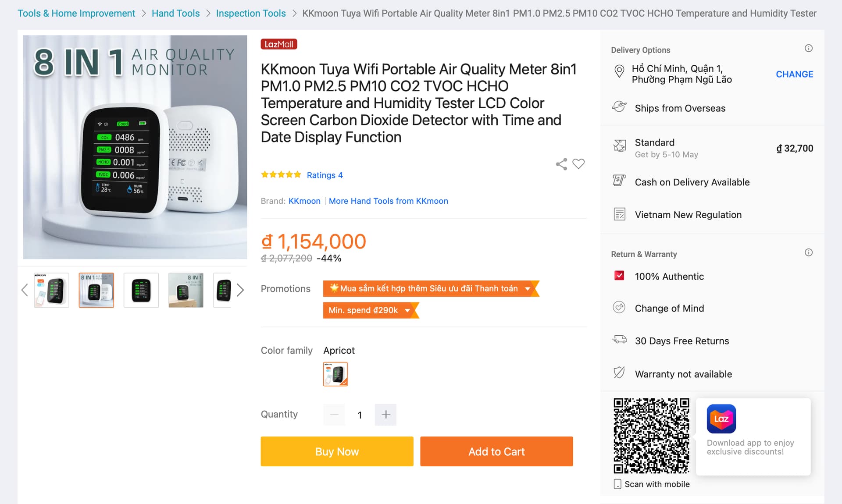Select the third product thumbnail image
The width and height of the screenshot is (842, 504).
pyautogui.click(x=141, y=290)
